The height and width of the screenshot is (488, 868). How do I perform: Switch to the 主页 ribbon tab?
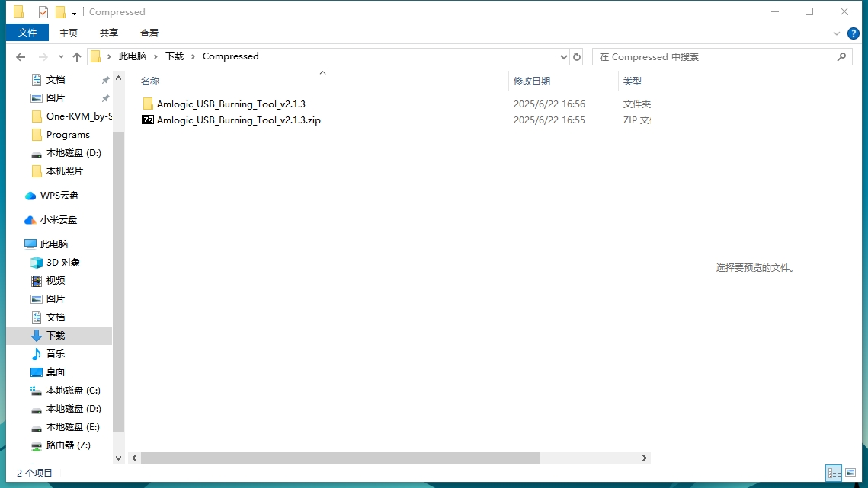(69, 33)
